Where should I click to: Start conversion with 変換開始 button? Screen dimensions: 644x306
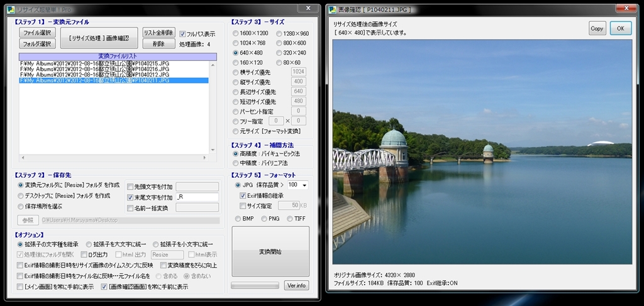tap(270, 251)
